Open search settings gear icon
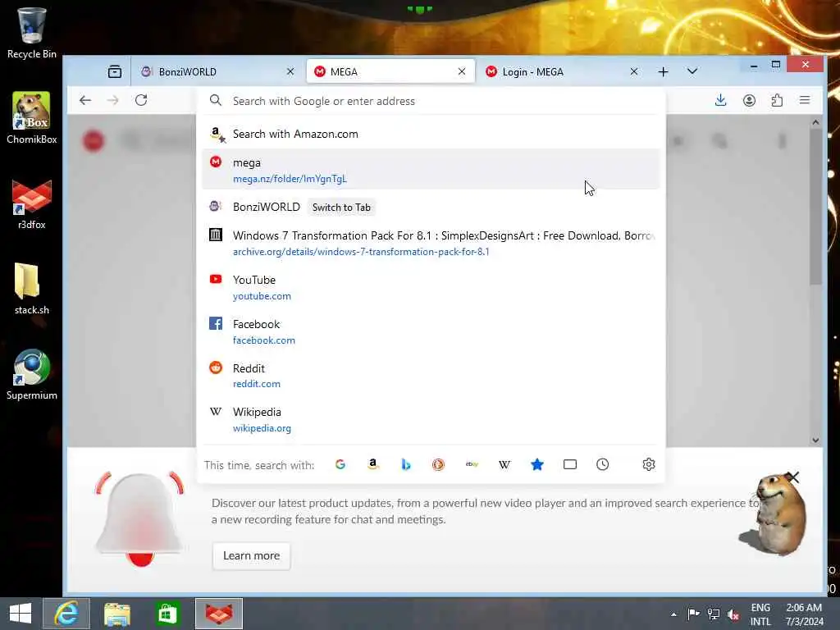This screenshot has height=630, width=840. 649,464
